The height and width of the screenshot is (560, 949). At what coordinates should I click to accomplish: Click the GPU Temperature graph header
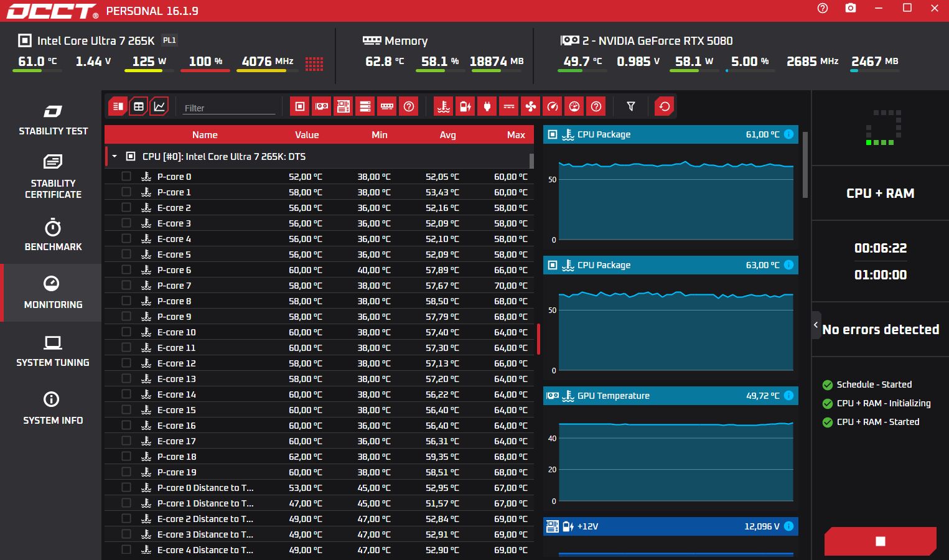(671, 396)
